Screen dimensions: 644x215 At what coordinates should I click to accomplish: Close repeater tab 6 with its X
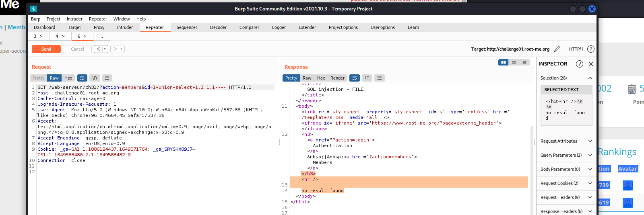(85, 36)
